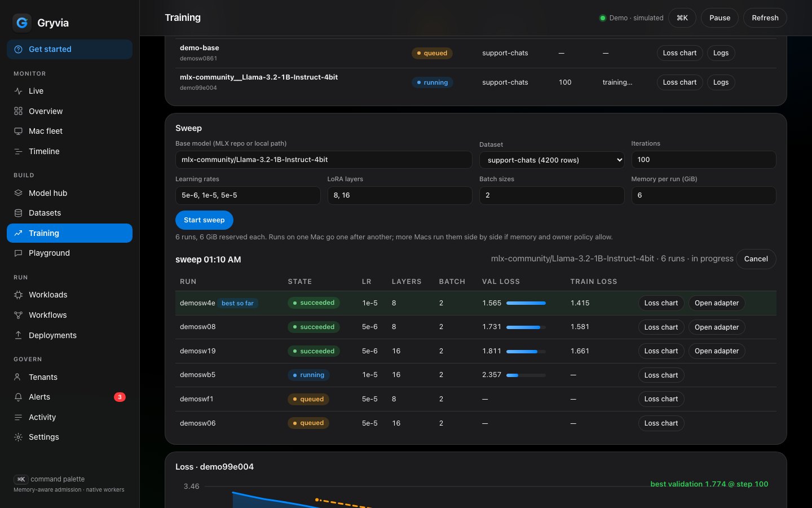Click the 'best so far' badge
This screenshot has width=812, height=508.
pyautogui.click(x=237, y=303)
